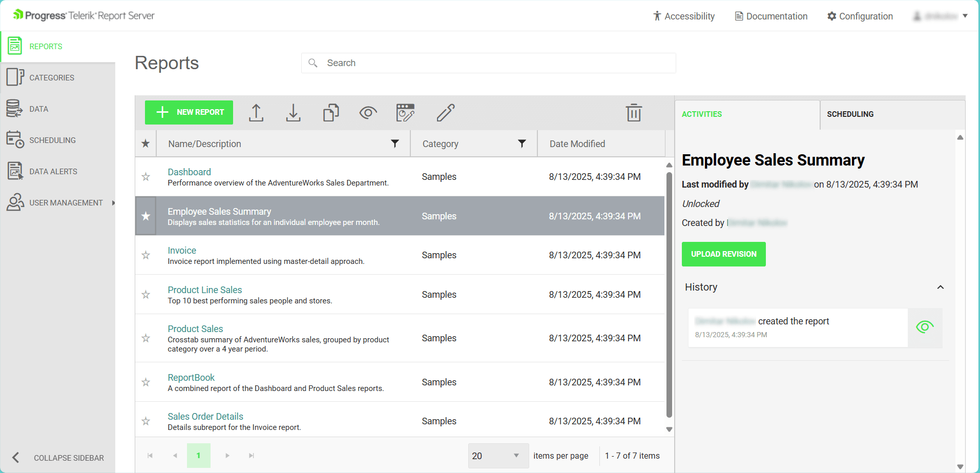Star the Invoice report as favorite
Image resolution: width=980 pixels, height=473 pixels.
(x=145, y=255)
